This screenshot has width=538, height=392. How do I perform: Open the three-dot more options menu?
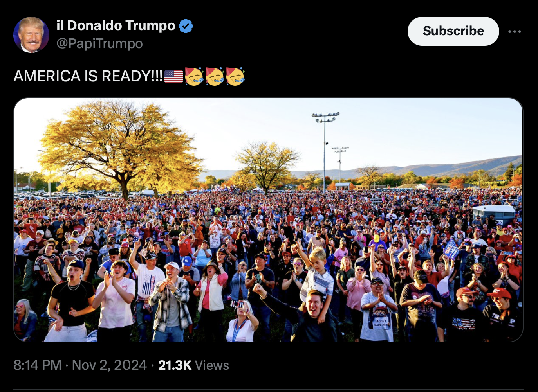click(515, 31)
